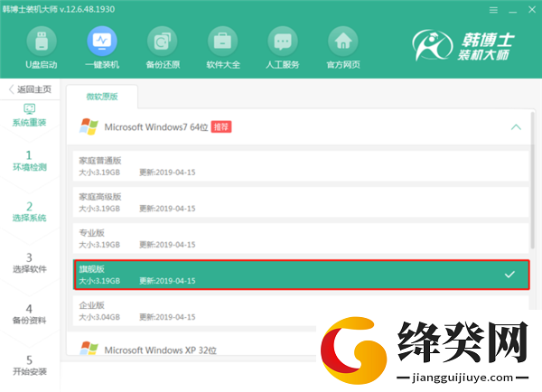Open the U盘启动 tool icon
Viewport: 542px width, 392px height.
pyautogui.click(x=42, y=42)
